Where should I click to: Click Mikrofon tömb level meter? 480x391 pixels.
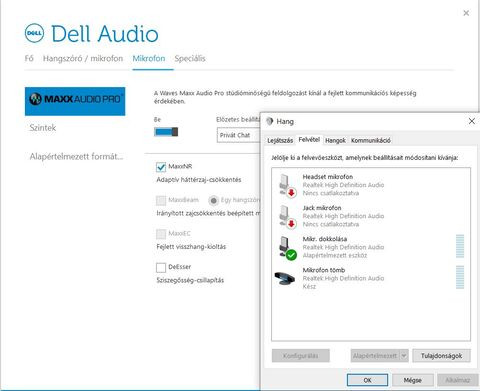460,277
